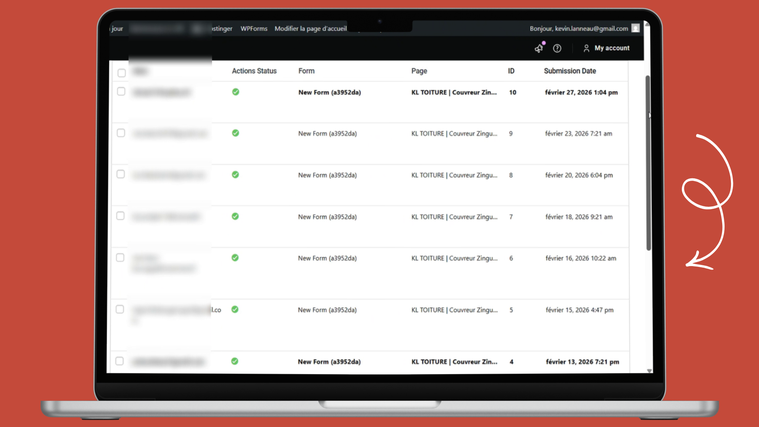Click date février 15, 2026 4:47 pm
759x427 pixels.
[x=579, y=310]
